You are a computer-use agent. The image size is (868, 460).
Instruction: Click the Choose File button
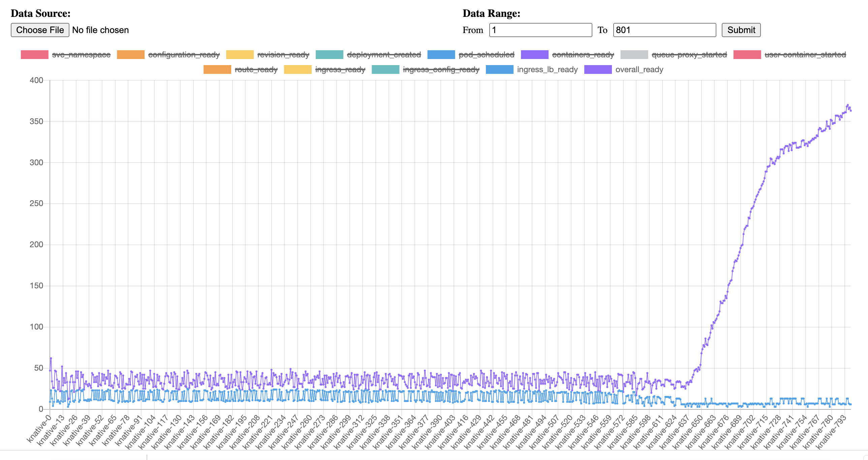pos(40,30)
